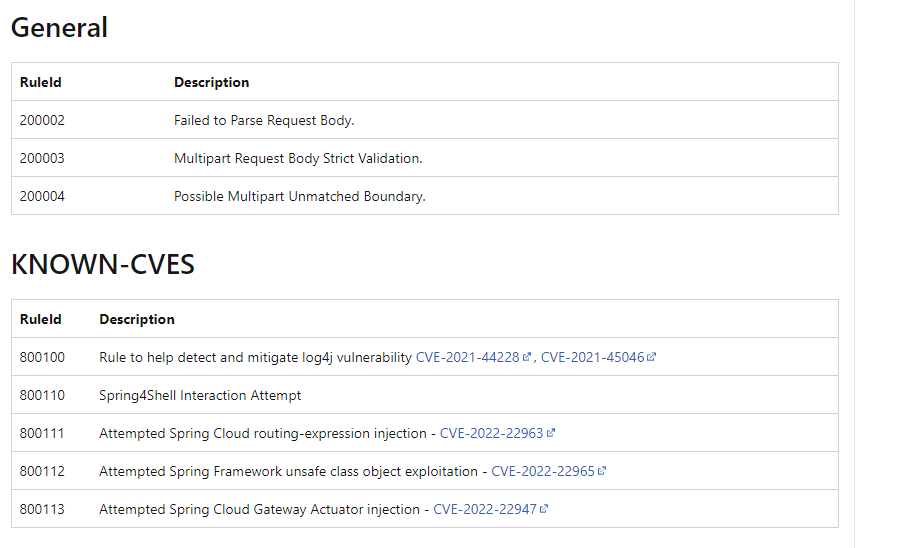Click rule ID 800100 in the table
Viewport: 899px width, 548px height.
tap(42, 358)
